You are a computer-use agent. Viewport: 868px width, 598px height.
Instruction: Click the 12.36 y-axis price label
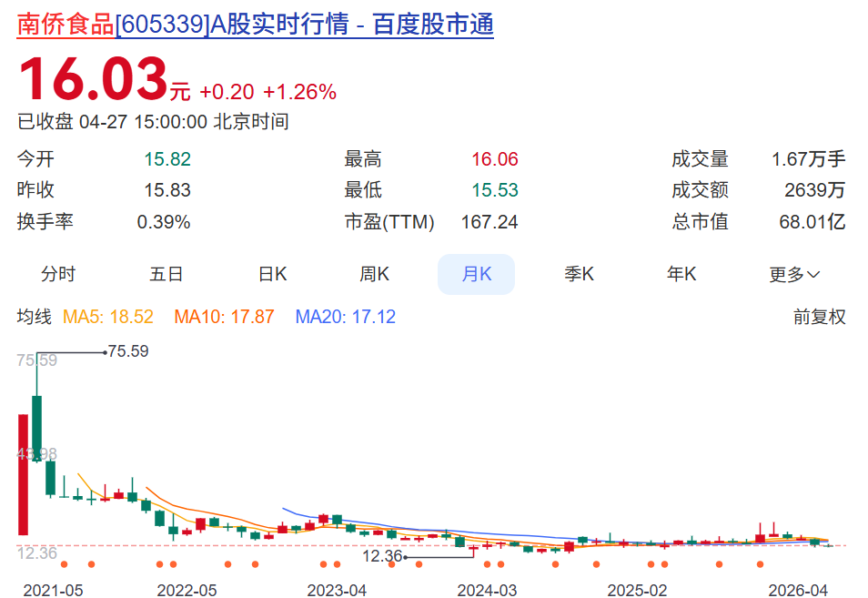click(x=36, y=552)
